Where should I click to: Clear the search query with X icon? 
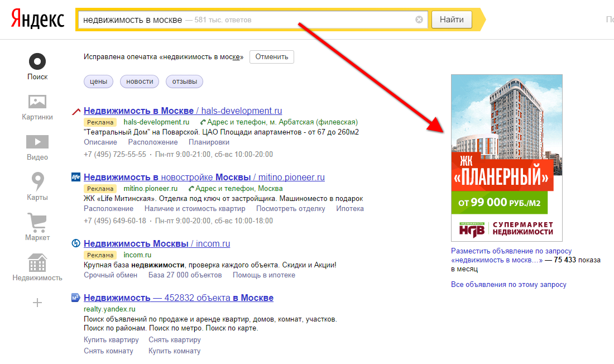(x=419, y=20)
